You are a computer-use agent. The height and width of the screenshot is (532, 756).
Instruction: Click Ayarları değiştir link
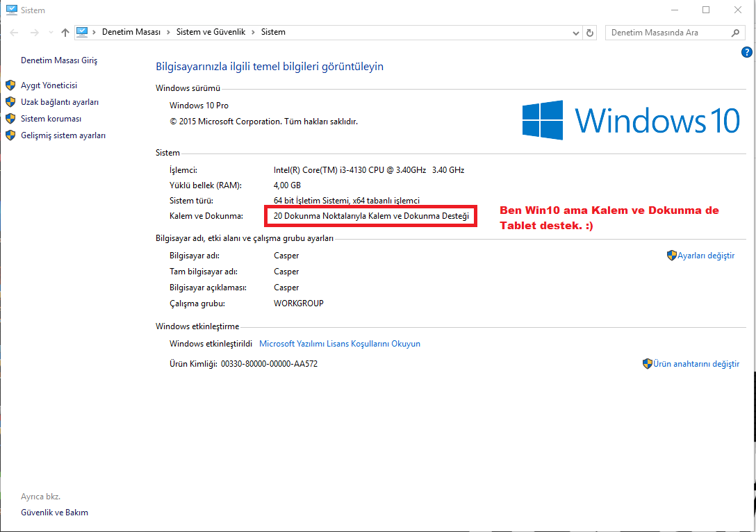click(x=706, y=256)
